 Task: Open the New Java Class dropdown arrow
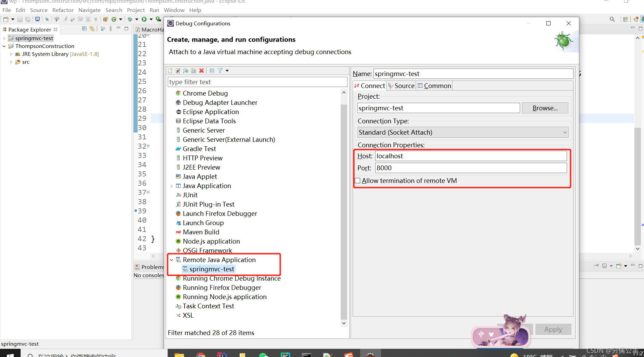coord(121,19)
